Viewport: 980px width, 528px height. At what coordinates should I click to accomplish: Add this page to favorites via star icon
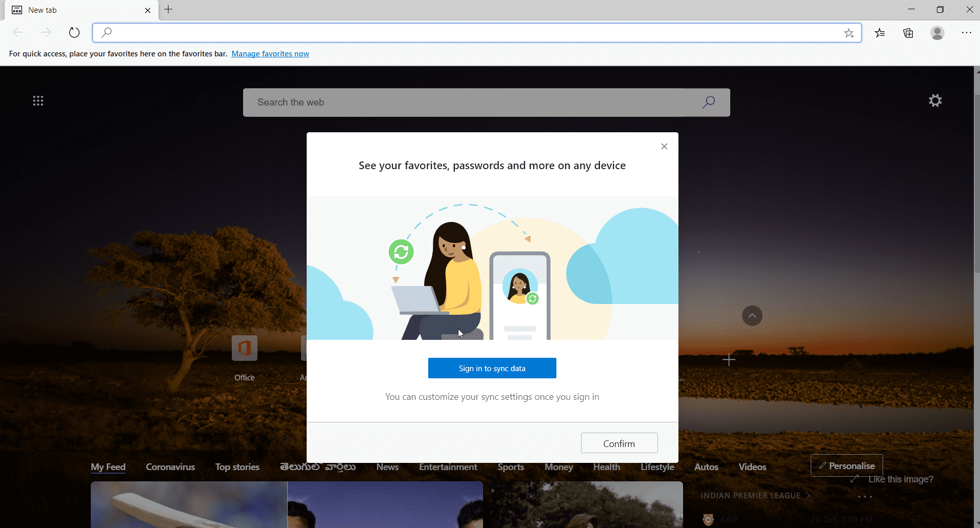coord(849,32)
